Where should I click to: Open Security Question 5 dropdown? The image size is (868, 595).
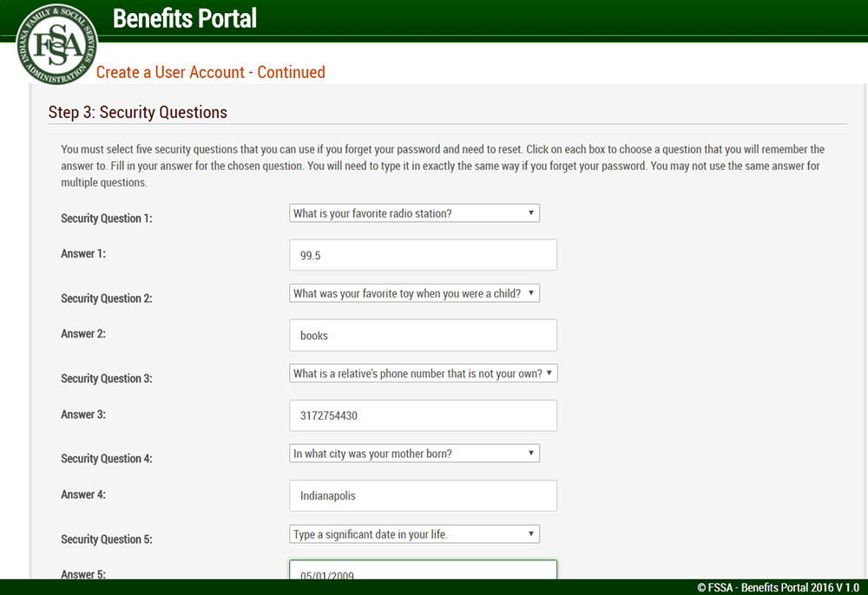tap(414, 534)
